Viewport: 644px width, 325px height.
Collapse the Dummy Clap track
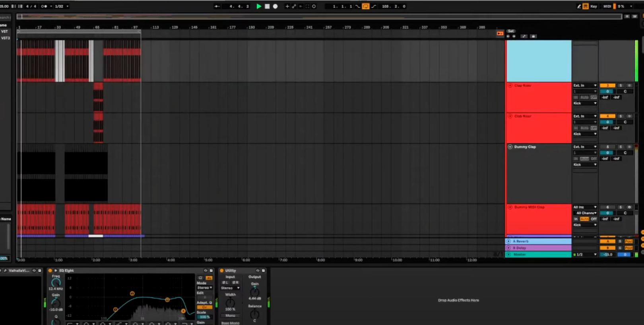click(510, 147)
